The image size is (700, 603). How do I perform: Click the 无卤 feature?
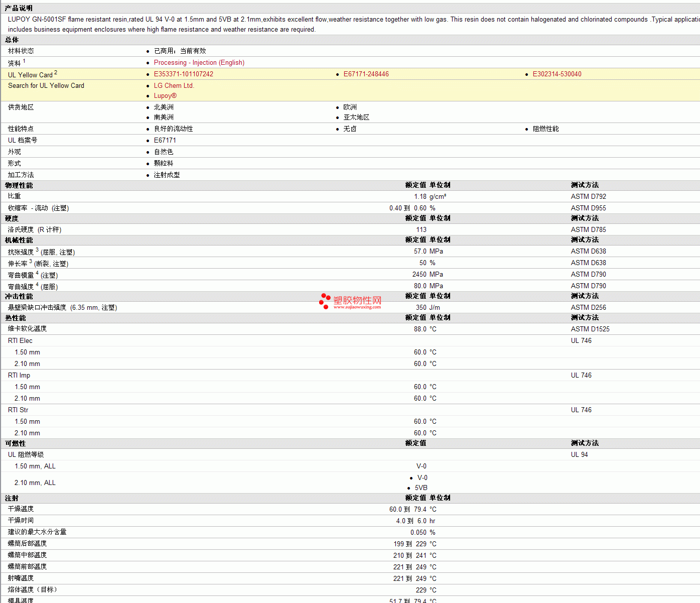coord(350,129)
